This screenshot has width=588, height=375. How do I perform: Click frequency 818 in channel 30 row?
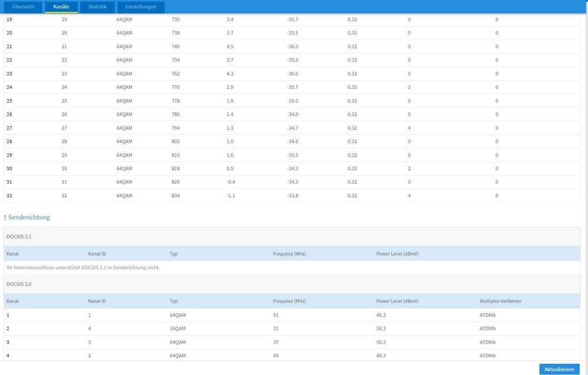coord(176,168)
